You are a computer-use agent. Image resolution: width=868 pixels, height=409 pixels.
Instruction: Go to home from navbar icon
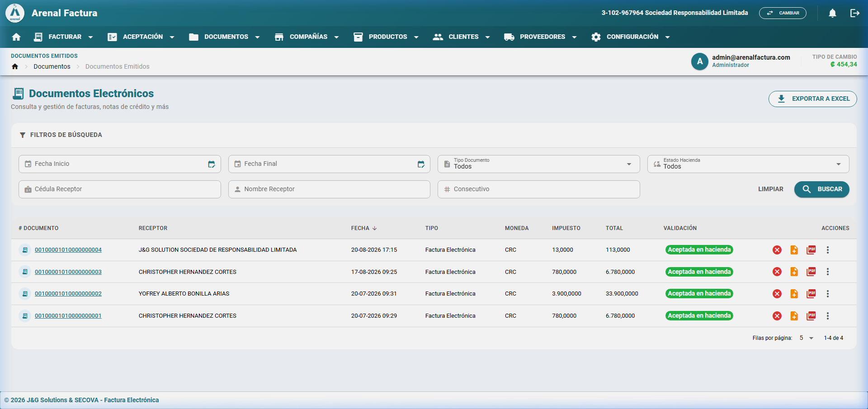[16, 37]
